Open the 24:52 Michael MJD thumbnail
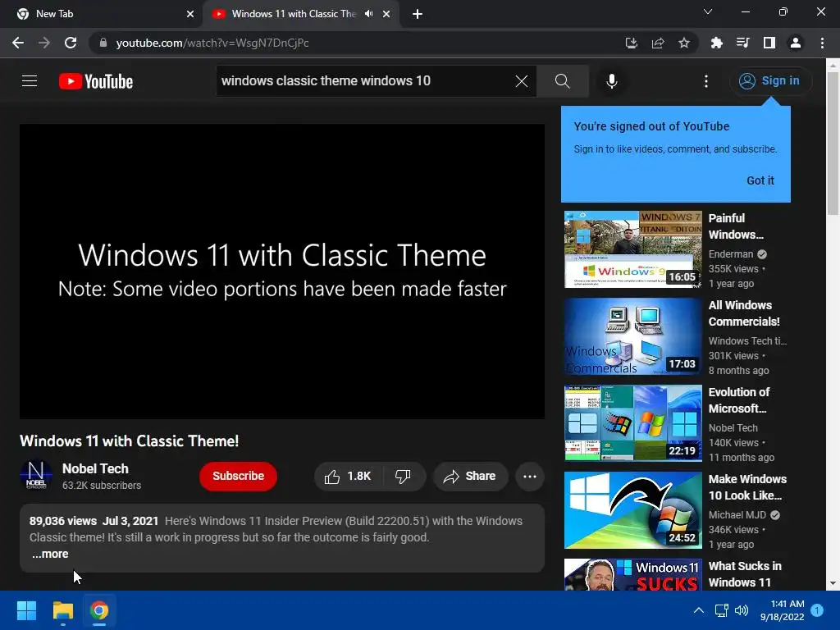The height and width of the screenshot is (630, 840). pos(632,510)
